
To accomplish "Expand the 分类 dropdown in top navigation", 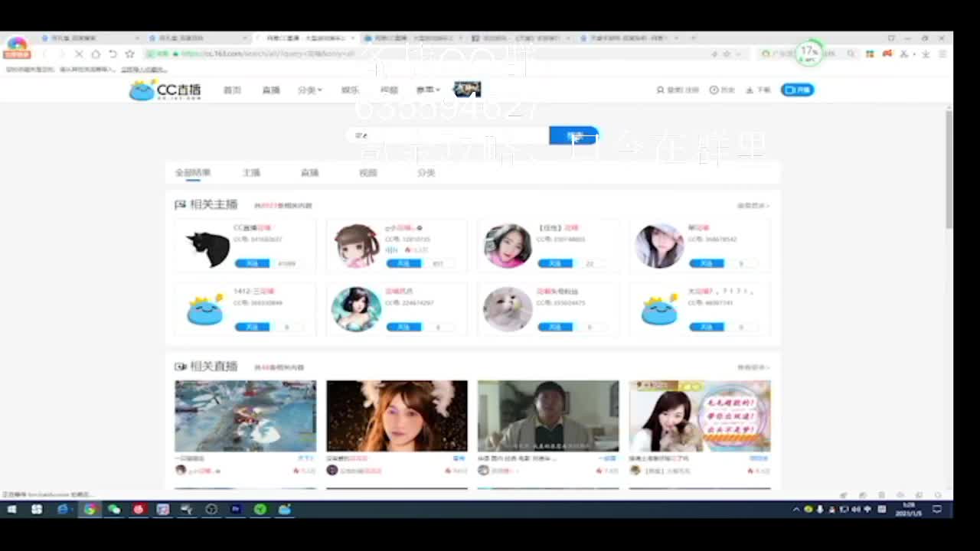I will coord(309,90).
